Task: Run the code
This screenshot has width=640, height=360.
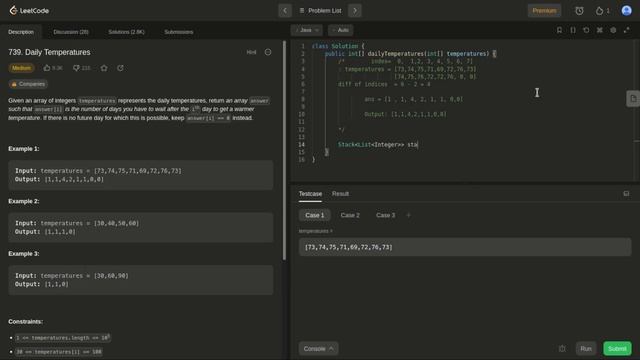Action: [586, 349]
